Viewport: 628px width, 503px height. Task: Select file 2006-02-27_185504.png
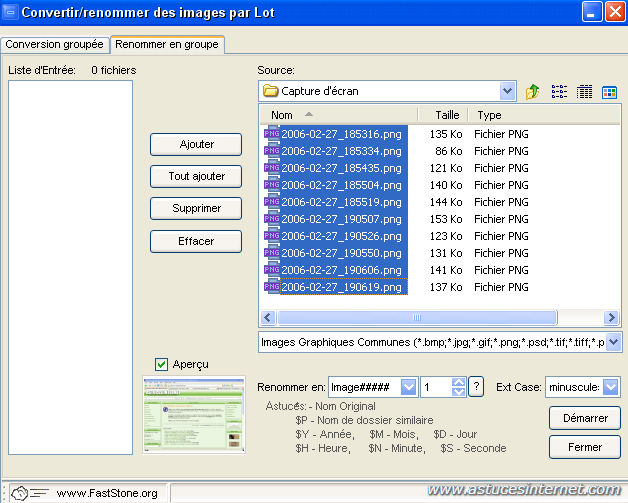(341, 185)
